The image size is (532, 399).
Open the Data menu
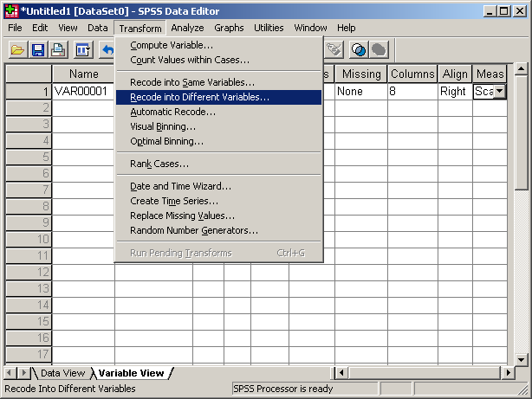[x=98, y=28]
